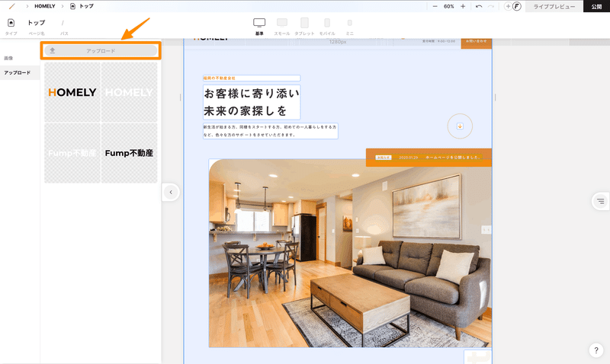Click the F user avatar
This screenshot has height=364, width=610.
(517, 6)
